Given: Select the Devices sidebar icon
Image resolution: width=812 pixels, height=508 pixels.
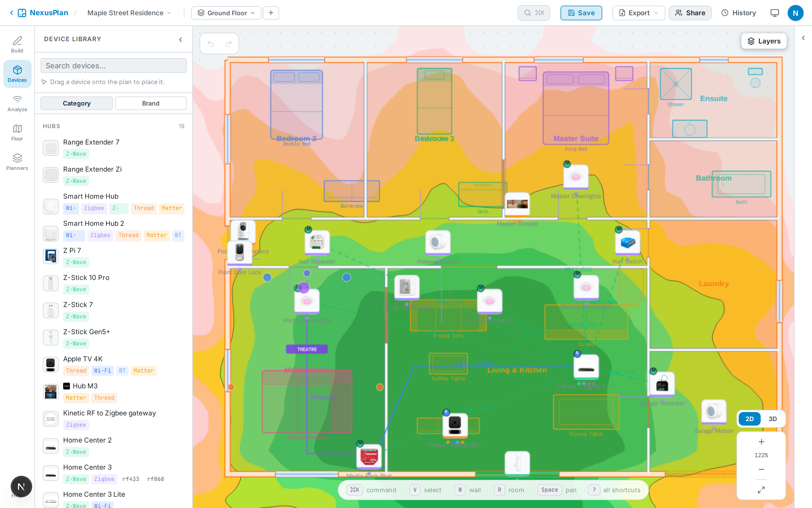Looking at the screenshot, I should pyautogui.click(x=17, y=74).
